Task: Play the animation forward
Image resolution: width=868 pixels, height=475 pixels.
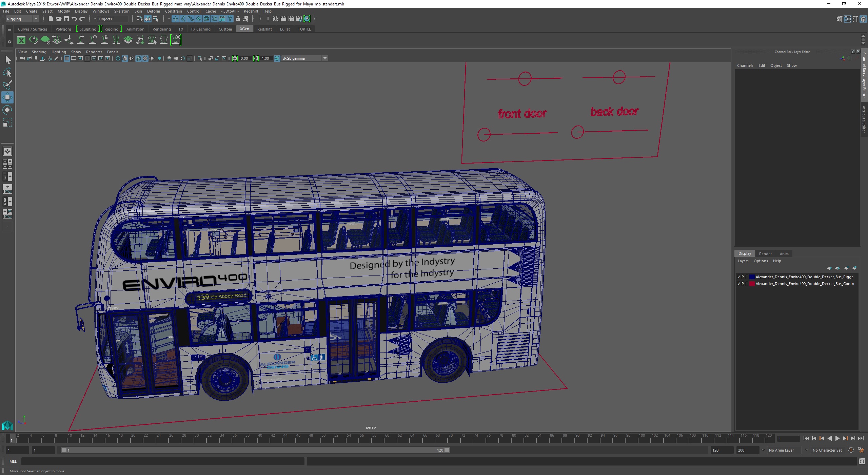Action: tap(837, 439)
